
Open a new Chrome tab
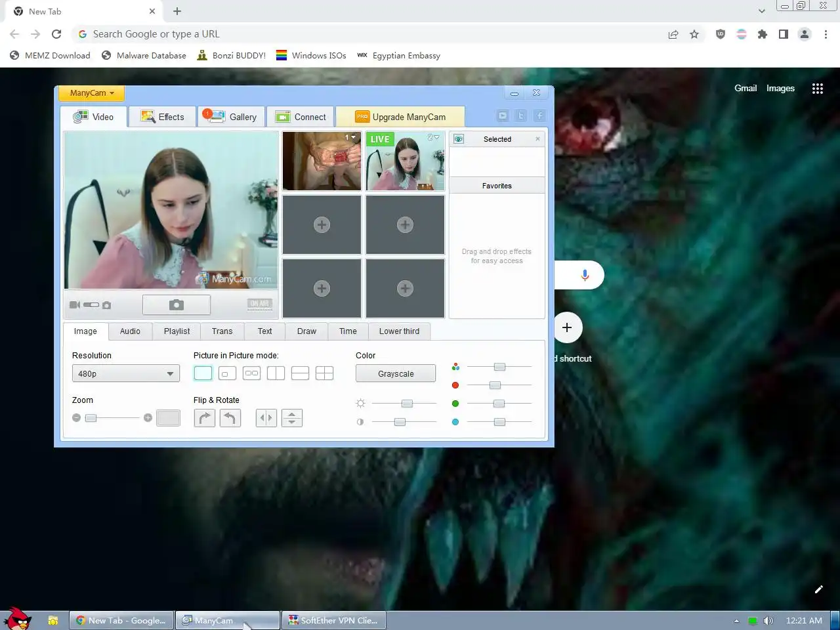(x=177, y=11)
